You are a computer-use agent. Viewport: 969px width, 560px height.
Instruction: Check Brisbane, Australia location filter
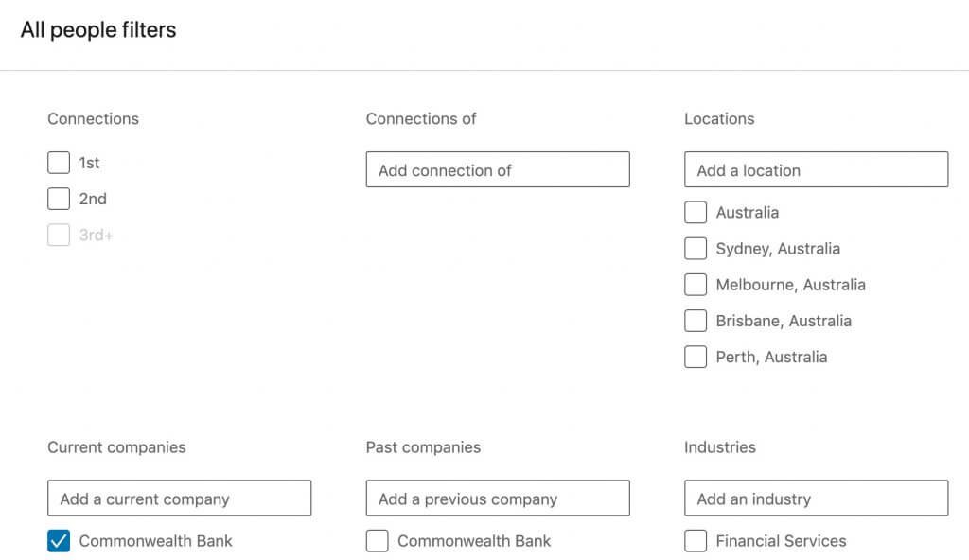696,320
